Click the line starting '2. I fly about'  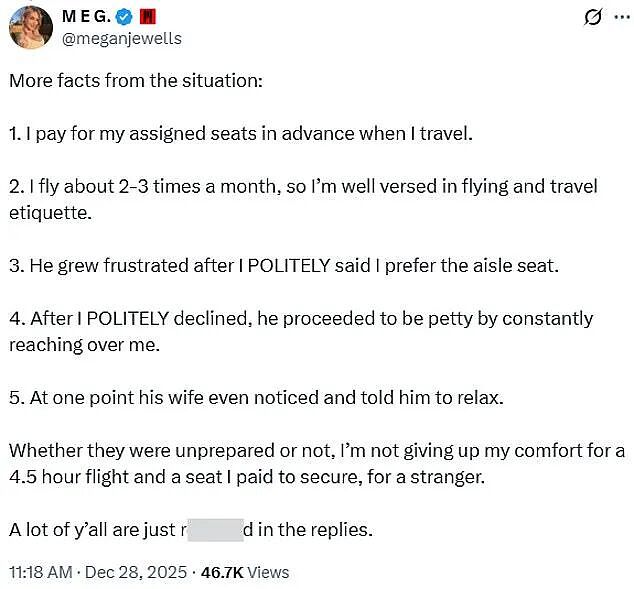(x=303, y=187)
